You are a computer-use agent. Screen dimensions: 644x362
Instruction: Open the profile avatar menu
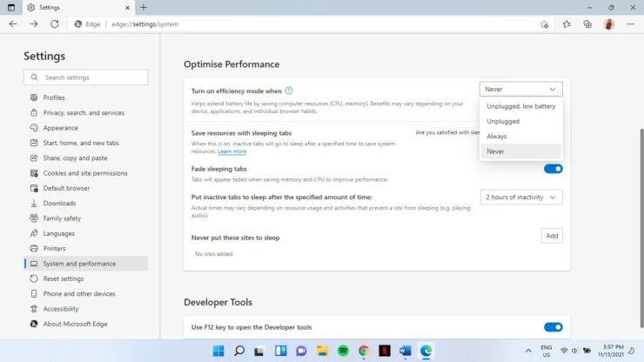click(609, 24)
